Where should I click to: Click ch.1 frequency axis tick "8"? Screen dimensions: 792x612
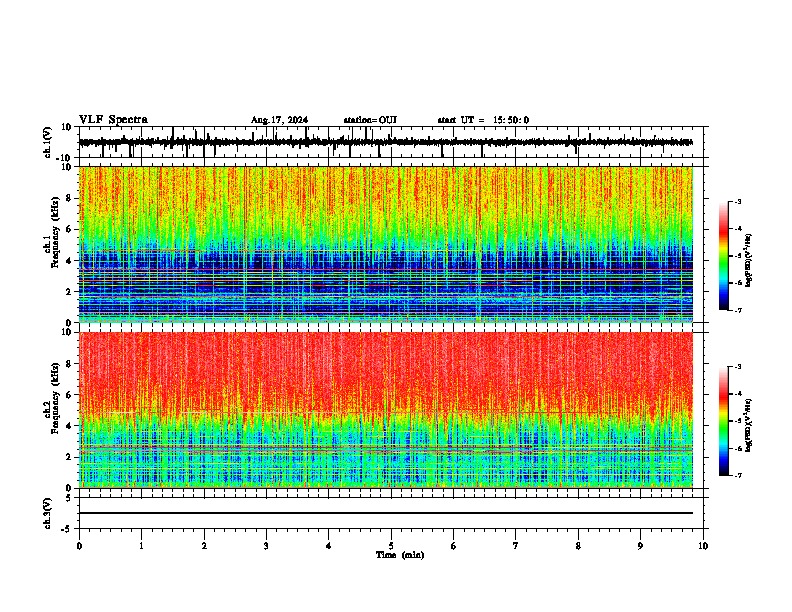(x=70, y=198)
